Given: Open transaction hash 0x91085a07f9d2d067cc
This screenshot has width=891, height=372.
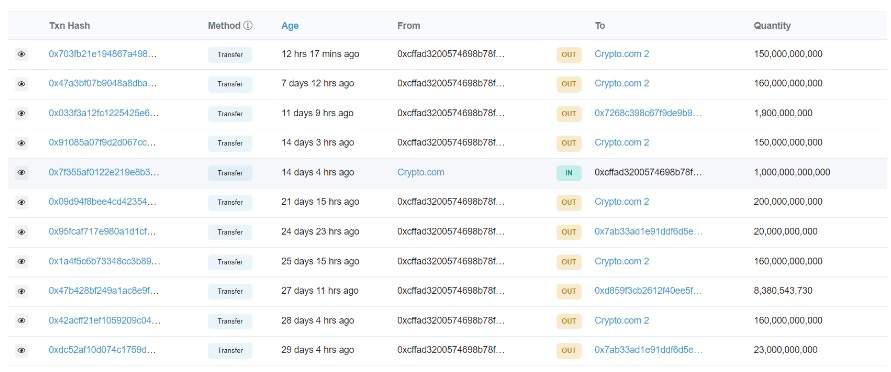Looking at the screenshot, I should click(x=102, y=143).
